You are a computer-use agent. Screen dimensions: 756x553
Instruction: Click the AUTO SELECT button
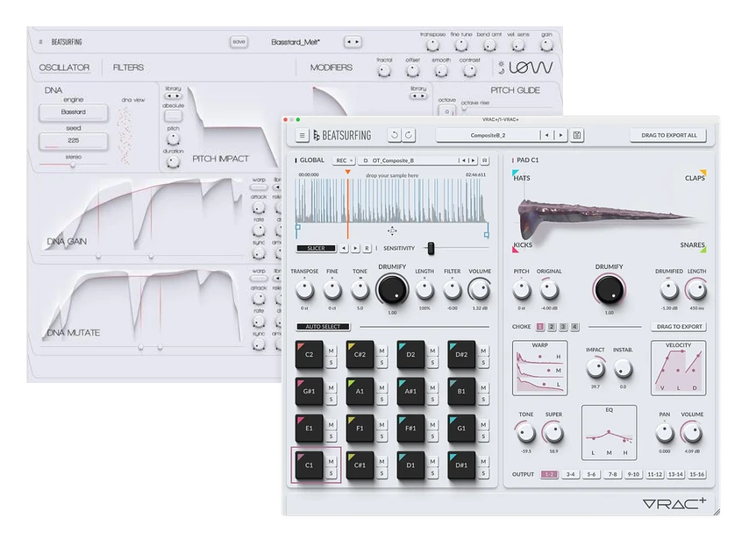click(x=323, y=327)
